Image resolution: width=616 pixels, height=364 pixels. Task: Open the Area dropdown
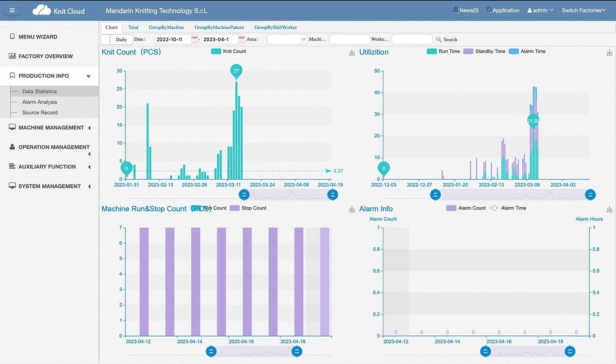(287, 39)
